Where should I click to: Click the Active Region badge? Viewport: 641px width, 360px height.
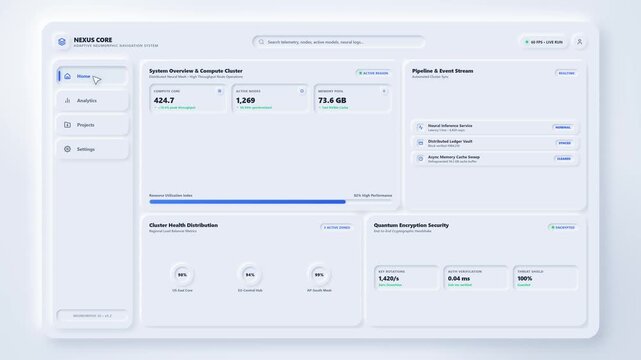point(373,73)
